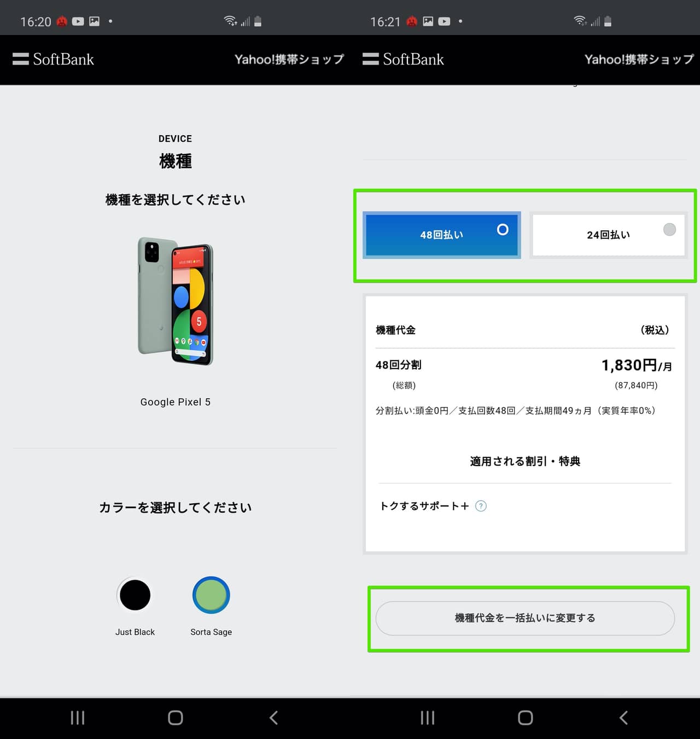Open Yahoo!携帯ショップ link in right header
Viewport: 700px width, 739px height.
point(639,59)
